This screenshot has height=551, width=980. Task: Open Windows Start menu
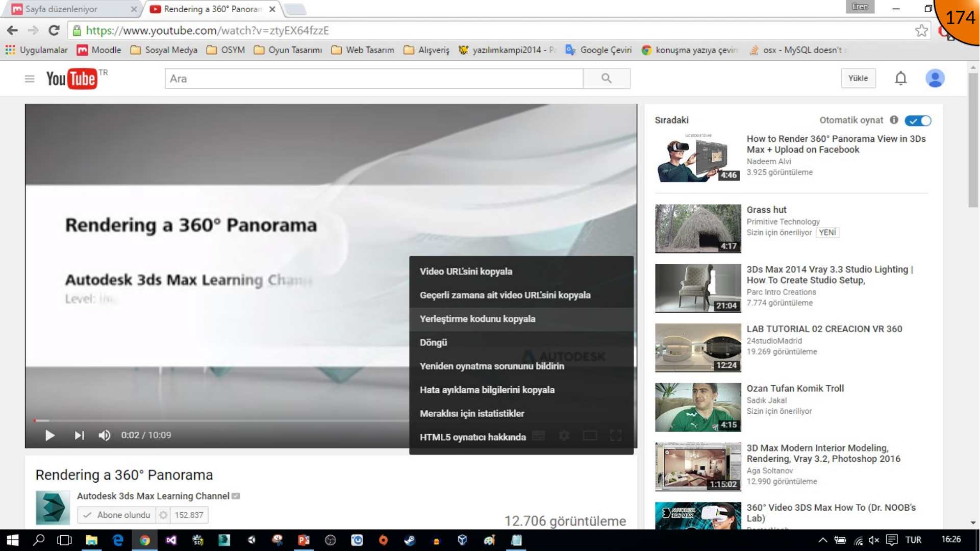pos(12,540)
